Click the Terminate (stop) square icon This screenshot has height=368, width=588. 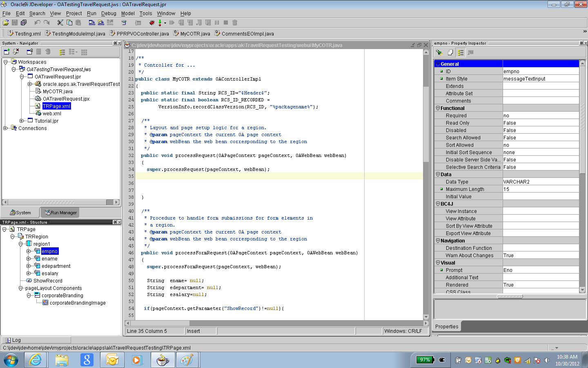click(226, 23)
